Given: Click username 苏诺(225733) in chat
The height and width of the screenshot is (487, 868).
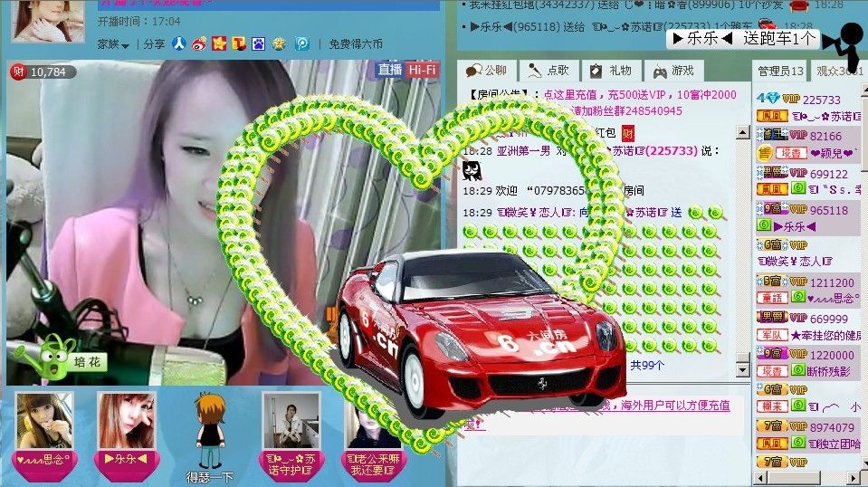Looking at the screenshot, I should click(x=655, y=150).
